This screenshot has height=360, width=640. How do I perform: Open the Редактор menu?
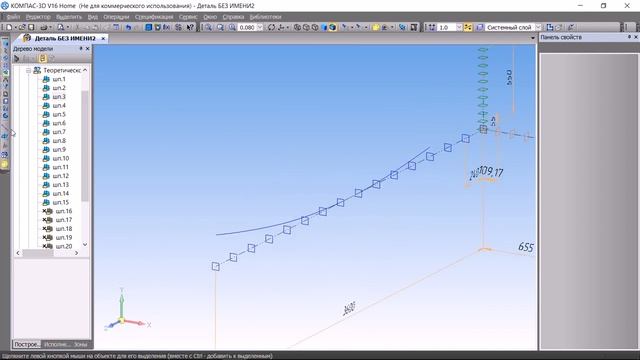(x=38, y=17)
